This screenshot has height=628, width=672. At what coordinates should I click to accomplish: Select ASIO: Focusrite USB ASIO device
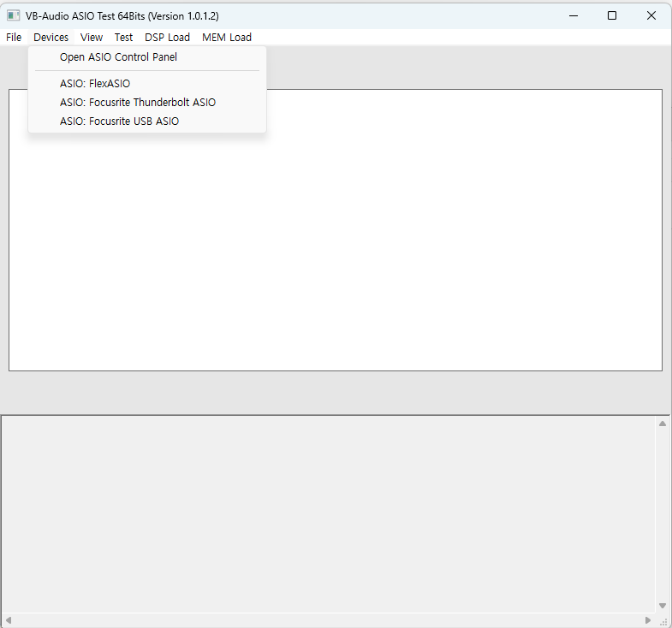147,121
